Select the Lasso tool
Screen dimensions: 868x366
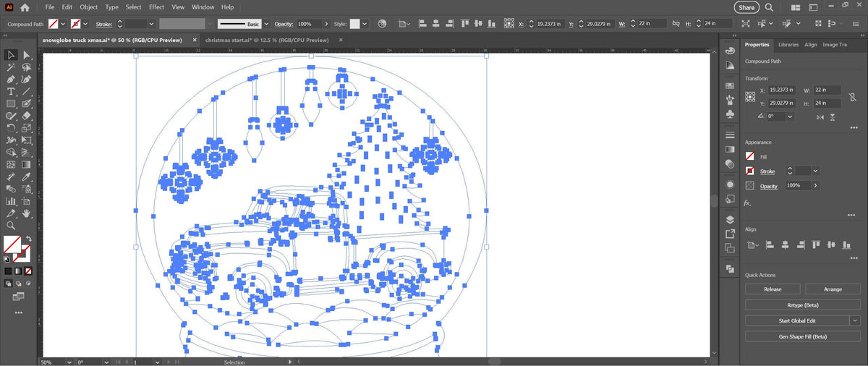coord(27,67)
